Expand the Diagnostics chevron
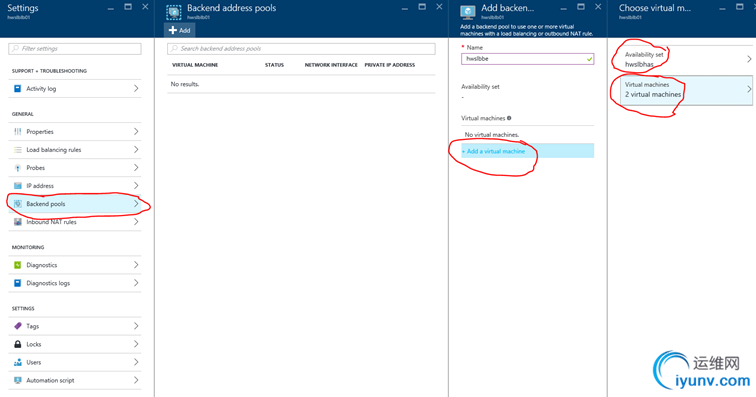This screenshot has height=397, width=756. tap(136, 265)
